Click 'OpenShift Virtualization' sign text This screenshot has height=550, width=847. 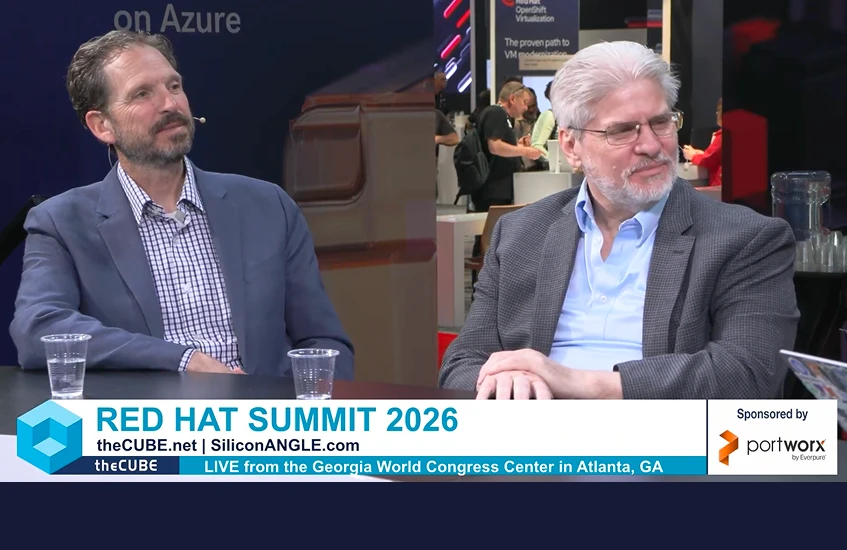(534, 15)
